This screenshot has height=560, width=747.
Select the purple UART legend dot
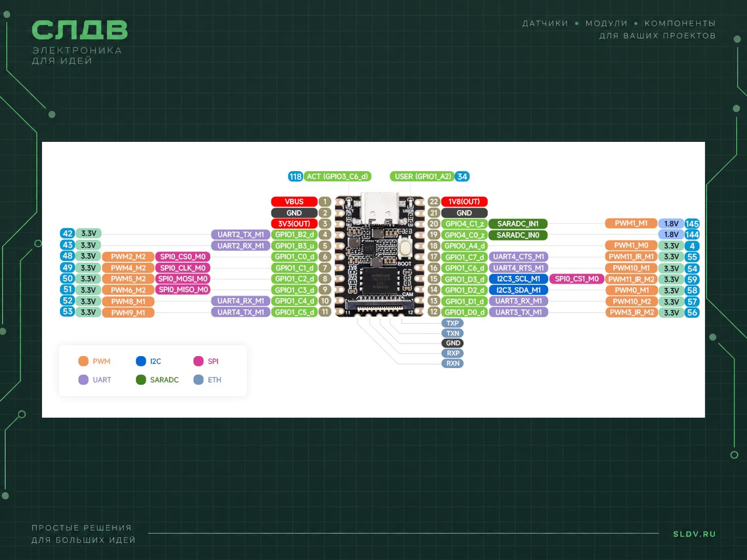pos(84,380)
